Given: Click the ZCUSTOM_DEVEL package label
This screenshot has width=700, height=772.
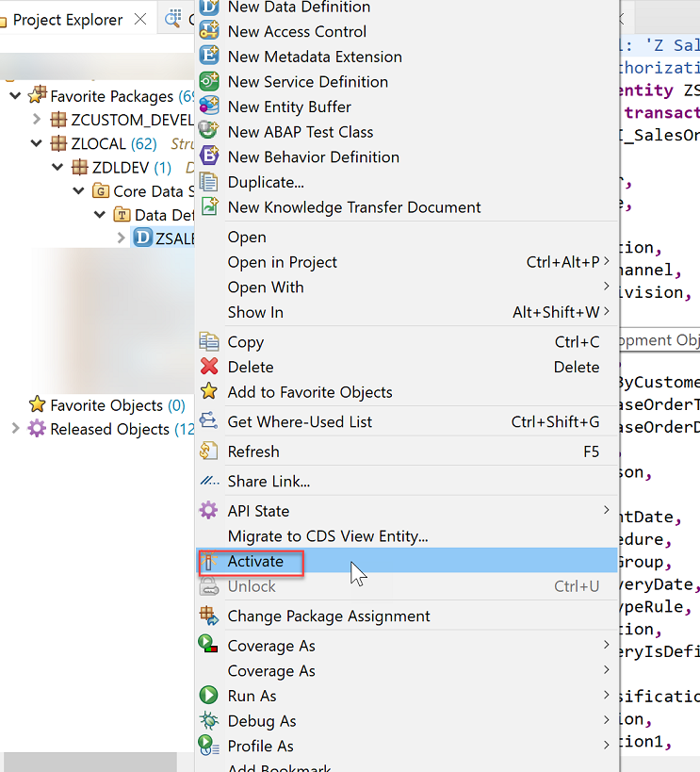Looking at the screenshot, I should click(132, 120).
